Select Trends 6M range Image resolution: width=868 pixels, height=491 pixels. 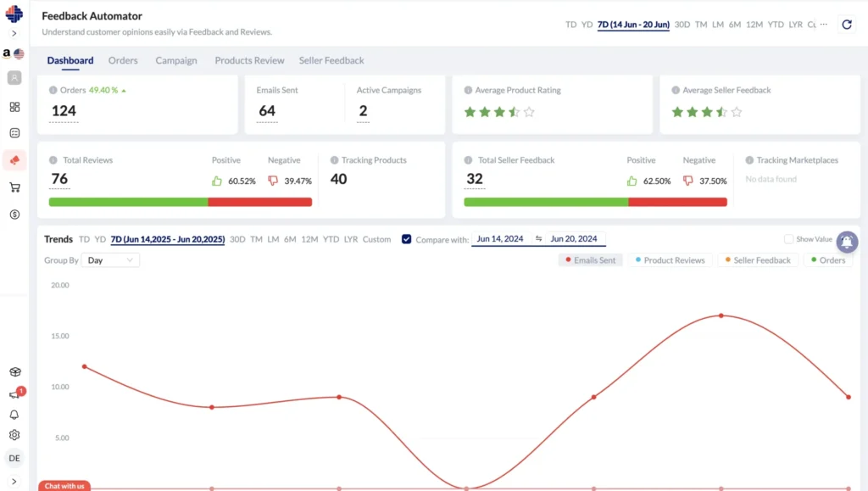pos(290,239)
